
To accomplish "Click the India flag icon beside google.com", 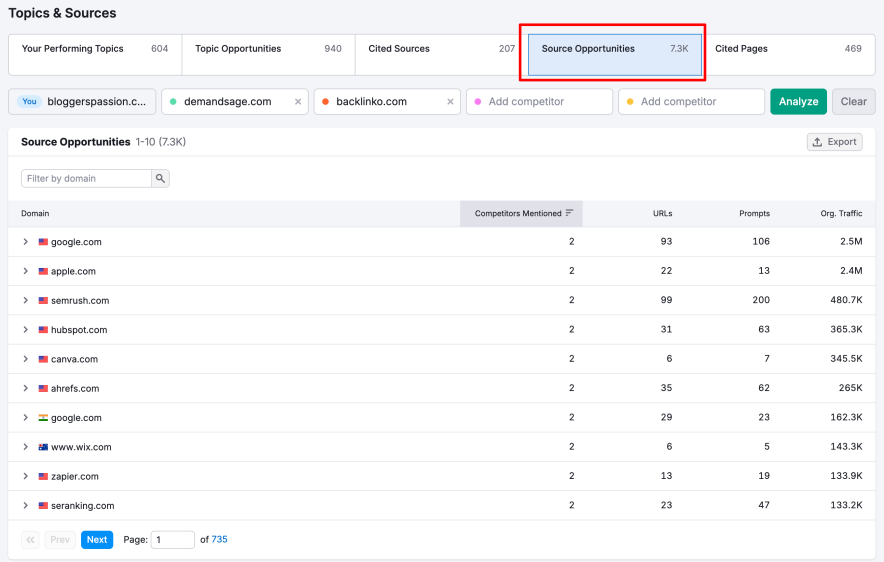I will (43, 418).
